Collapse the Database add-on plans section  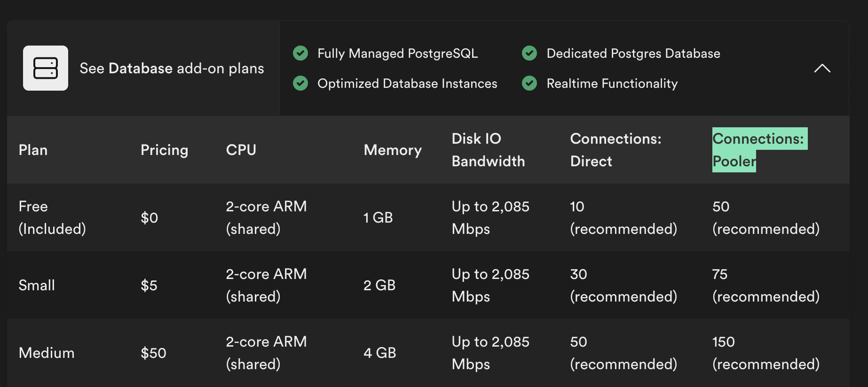click(x=822, y=69)
